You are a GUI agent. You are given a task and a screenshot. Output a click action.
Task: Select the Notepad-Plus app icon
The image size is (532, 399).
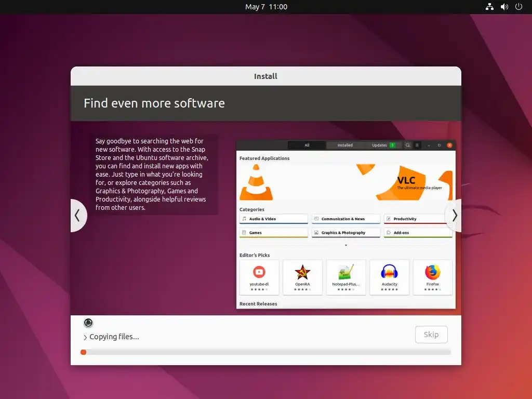pos(346,272)
